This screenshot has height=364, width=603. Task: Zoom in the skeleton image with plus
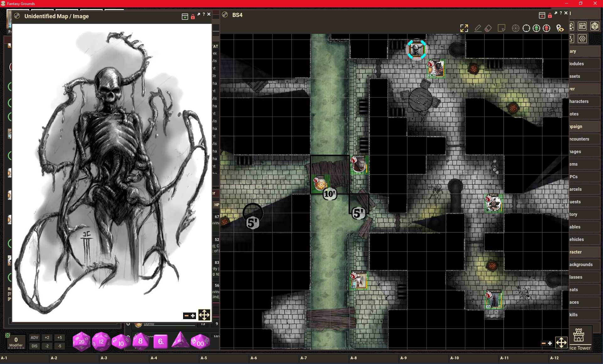193,316
